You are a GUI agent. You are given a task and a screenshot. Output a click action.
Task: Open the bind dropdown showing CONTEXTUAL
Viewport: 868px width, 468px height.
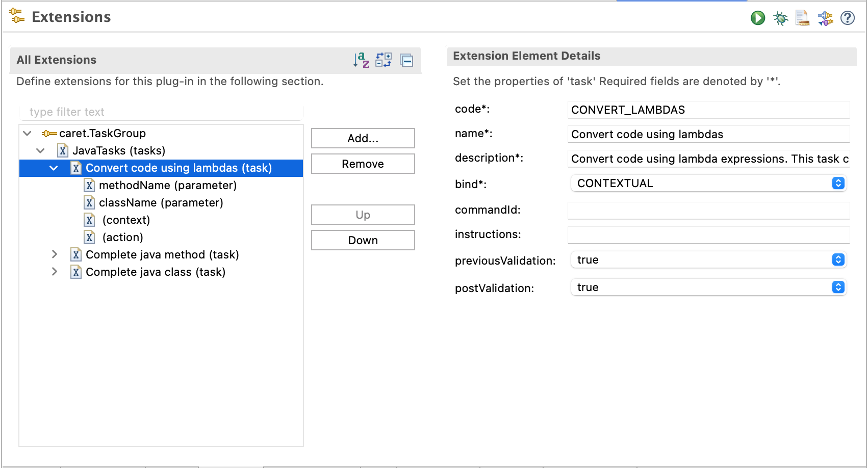point(837,183)
